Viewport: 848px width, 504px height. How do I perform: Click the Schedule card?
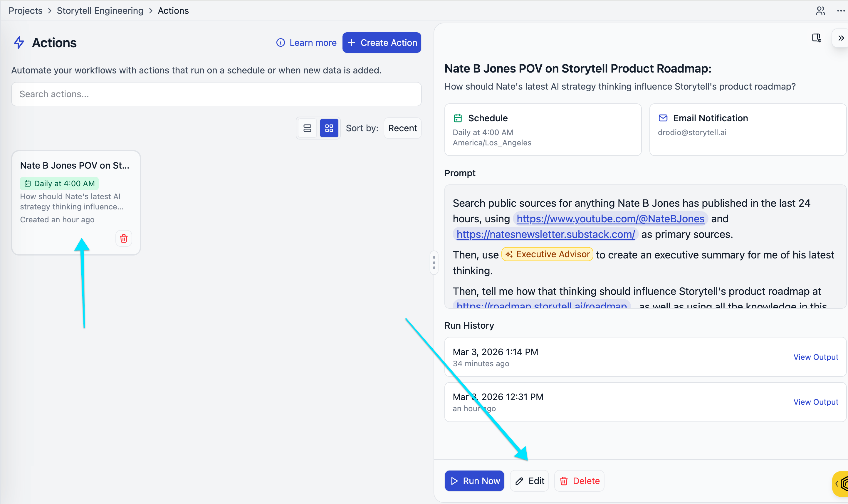click(x=543, y=130)
